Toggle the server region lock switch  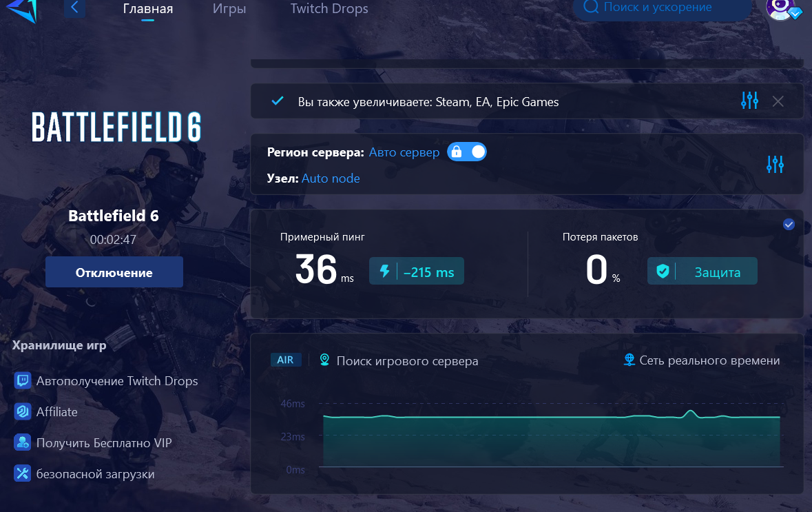click(466, 152)
